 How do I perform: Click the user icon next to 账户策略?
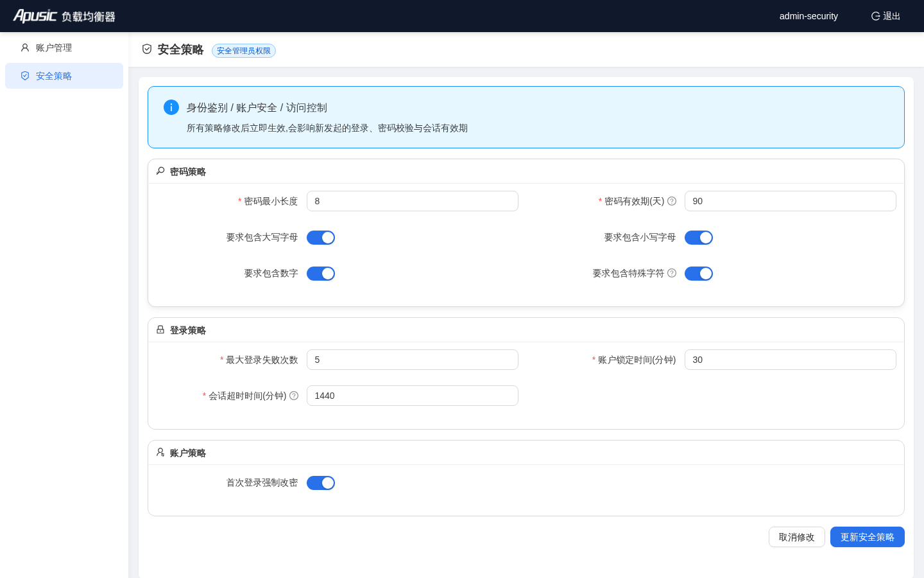coord(160,452)
